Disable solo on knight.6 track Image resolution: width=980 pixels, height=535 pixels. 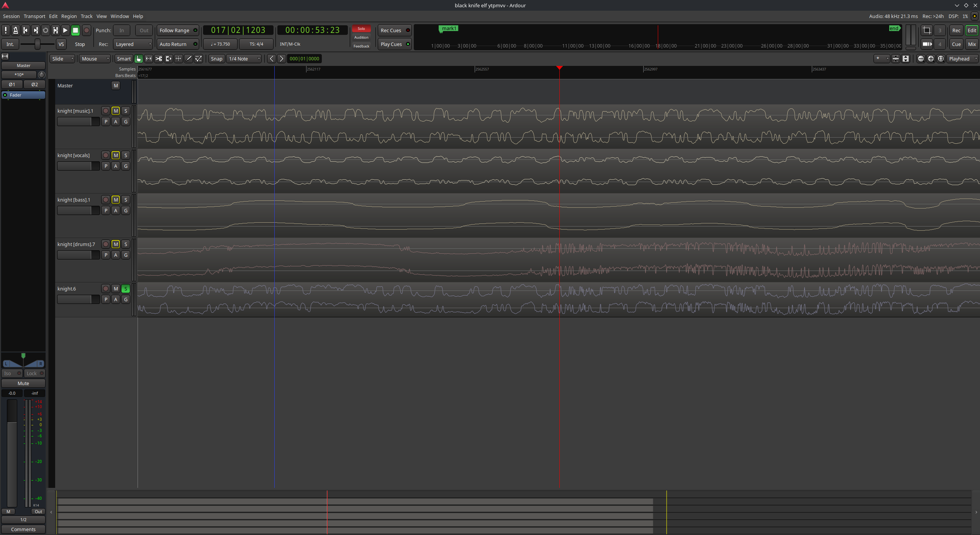click(126, 289)
